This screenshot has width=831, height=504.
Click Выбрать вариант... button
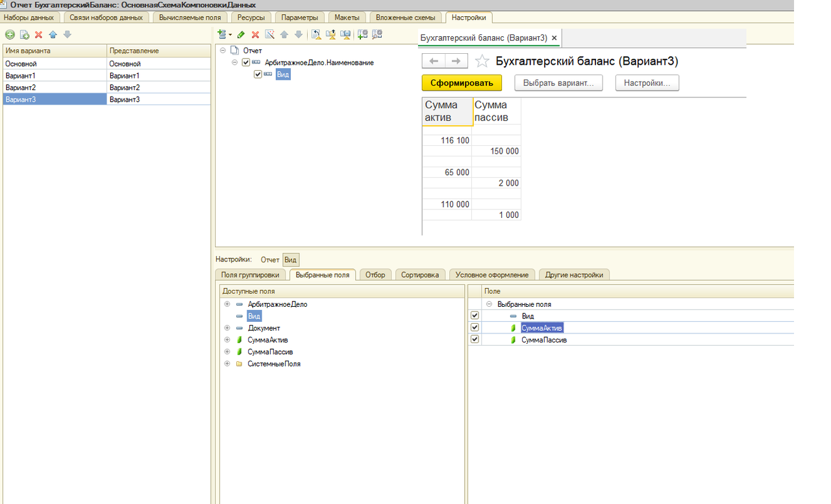point(558,82)
